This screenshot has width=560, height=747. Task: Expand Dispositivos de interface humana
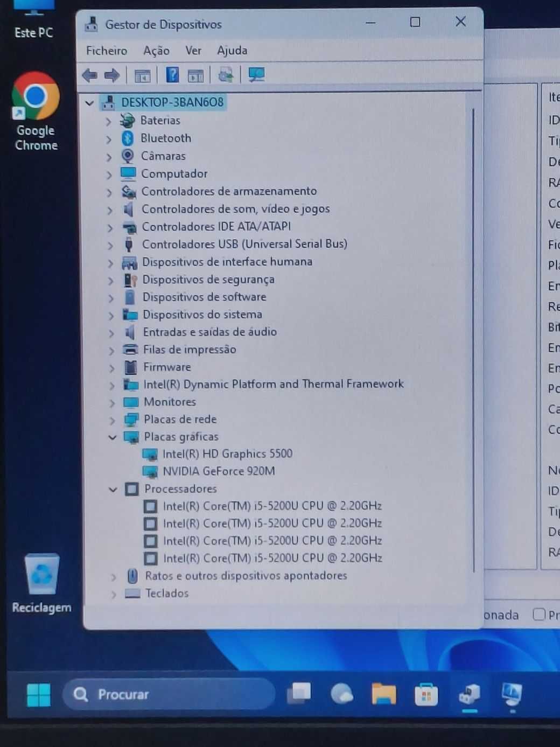[x=110, y=263]
